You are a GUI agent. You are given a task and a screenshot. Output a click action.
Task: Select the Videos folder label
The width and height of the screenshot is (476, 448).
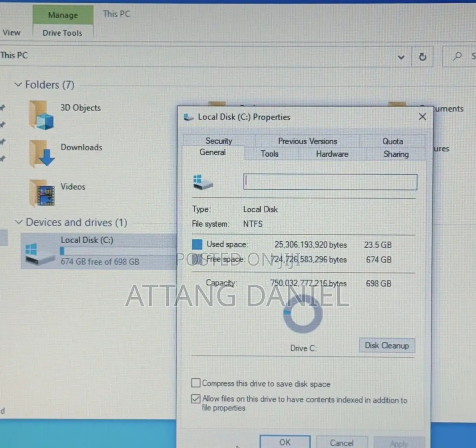tap(73, 186)
